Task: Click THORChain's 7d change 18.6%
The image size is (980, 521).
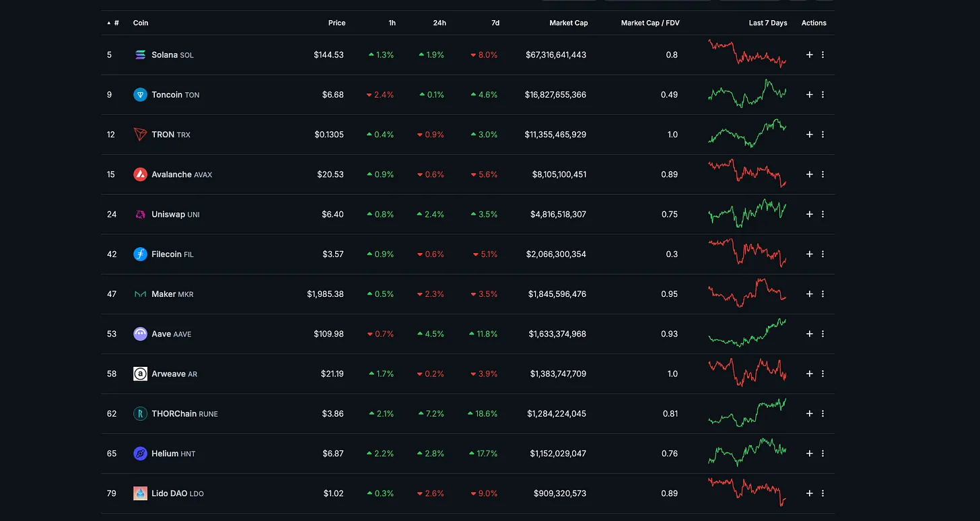Action: click(x=483, y=414)
